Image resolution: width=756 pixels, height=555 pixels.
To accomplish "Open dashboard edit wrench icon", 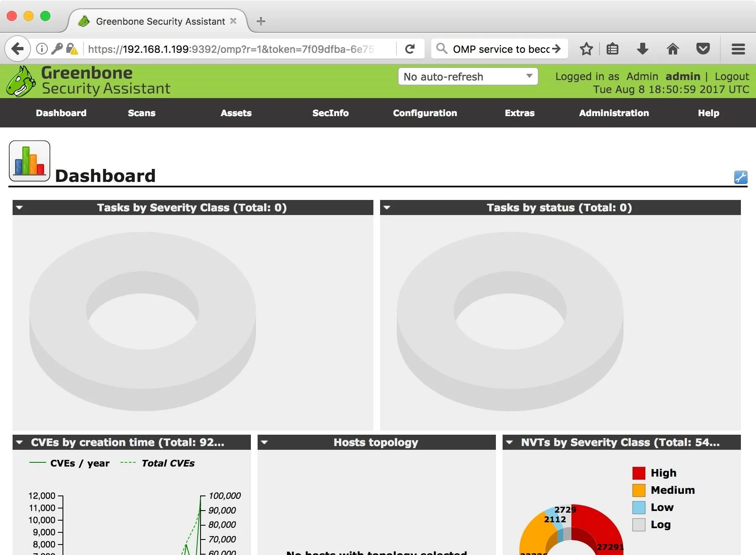I will [x=740, y=177].
